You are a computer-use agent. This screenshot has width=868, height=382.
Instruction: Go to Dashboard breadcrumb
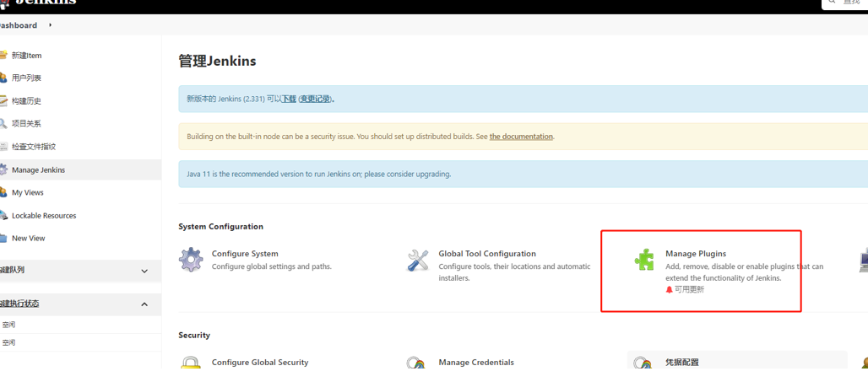point(19,25)
